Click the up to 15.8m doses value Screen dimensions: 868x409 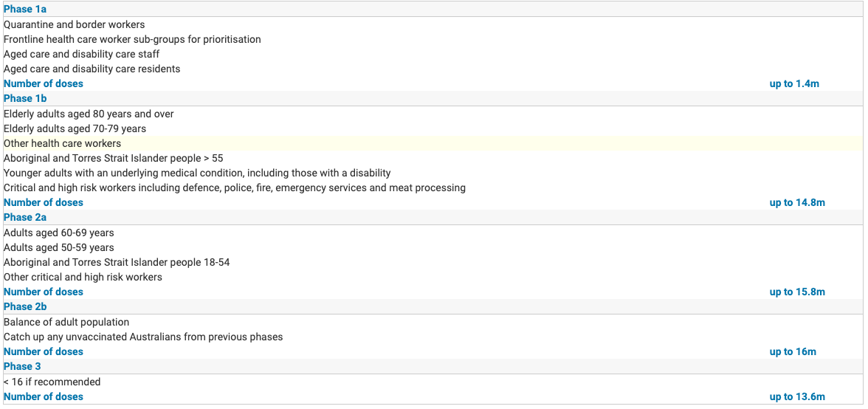click(797, 292)
